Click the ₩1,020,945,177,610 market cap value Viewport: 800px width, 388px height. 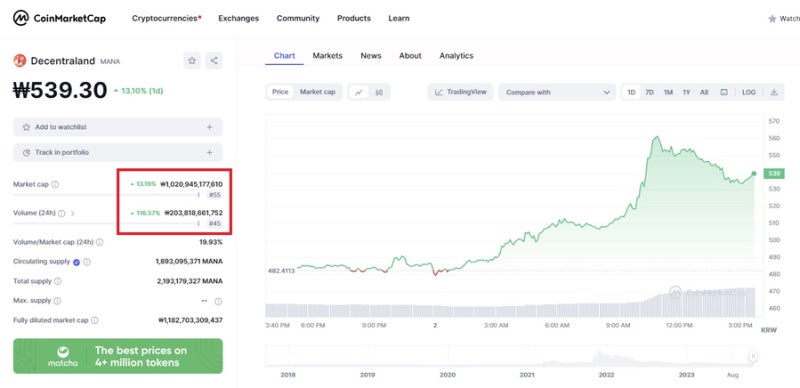[x=191, y=184]
